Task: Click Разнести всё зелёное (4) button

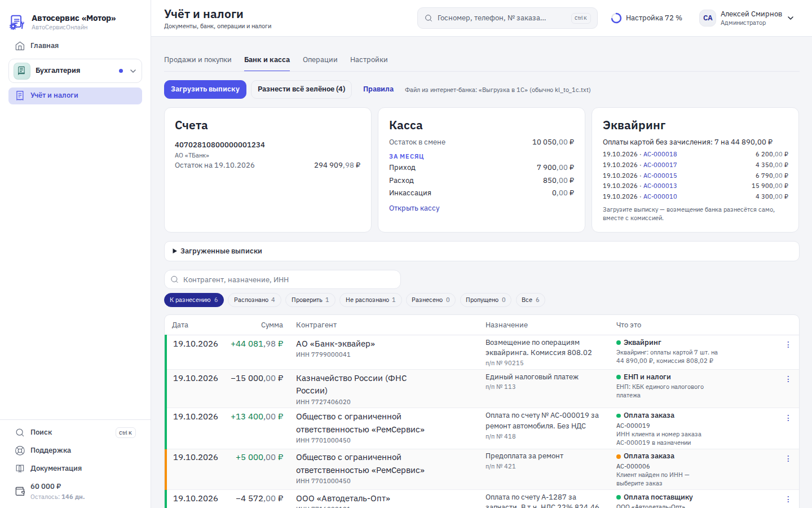Action: click(301, 89)
